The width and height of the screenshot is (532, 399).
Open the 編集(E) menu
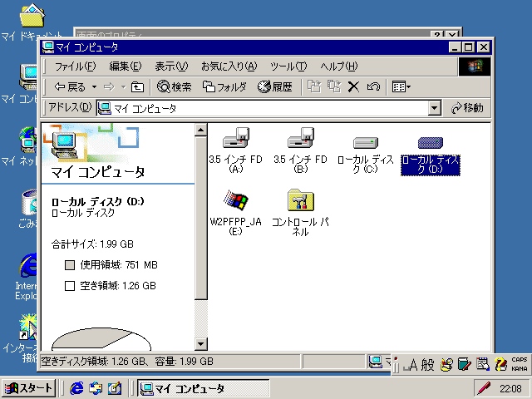(126, 66)
